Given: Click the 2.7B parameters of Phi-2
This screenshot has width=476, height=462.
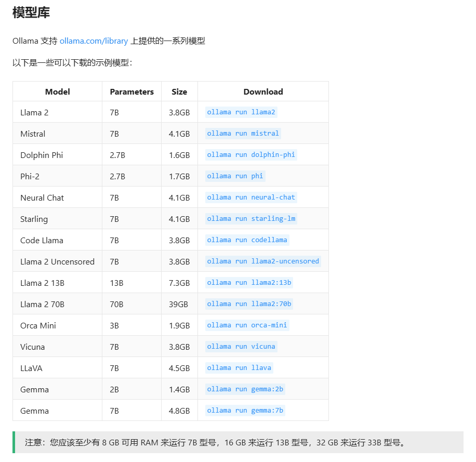Looking at the screenshot, I should click(x=117, y=176).
